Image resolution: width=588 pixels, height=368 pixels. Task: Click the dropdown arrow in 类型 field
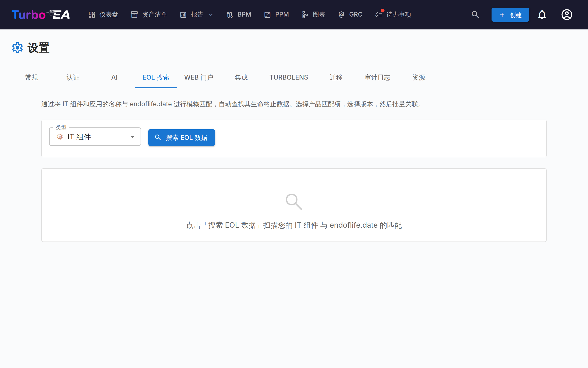[132, 137]
